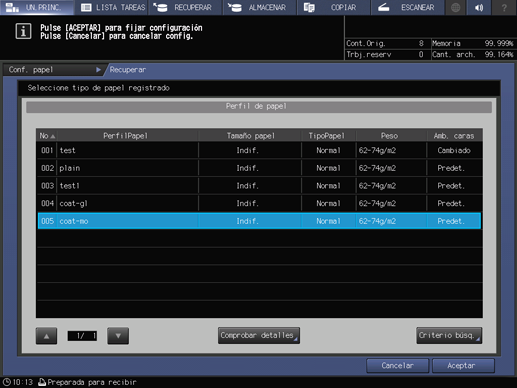Viewport: 517px width, 388px height.
Task: Open the ALMACENAR tab
Action: [259, 7]
